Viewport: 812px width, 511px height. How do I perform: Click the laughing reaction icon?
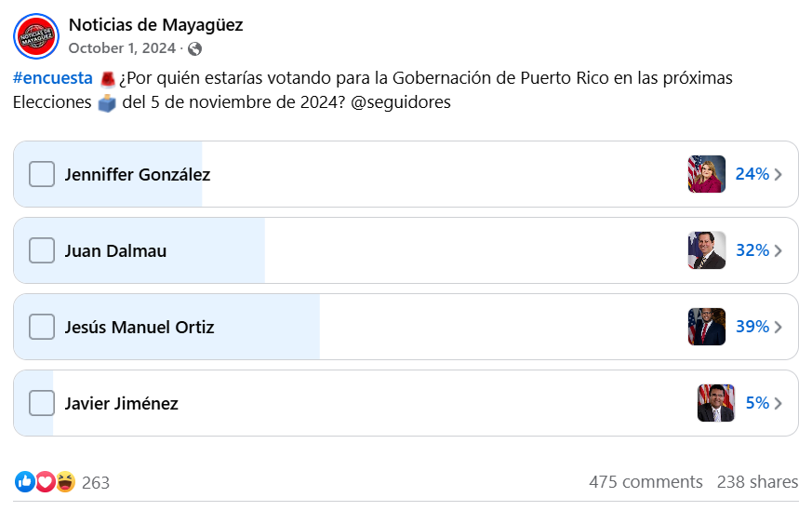click(65, 481)
